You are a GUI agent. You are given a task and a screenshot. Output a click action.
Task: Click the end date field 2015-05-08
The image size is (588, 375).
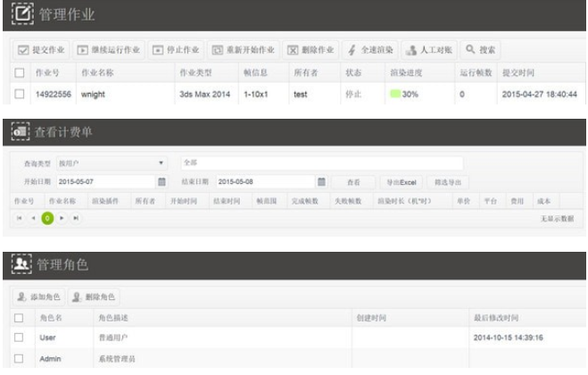[265, 181]
